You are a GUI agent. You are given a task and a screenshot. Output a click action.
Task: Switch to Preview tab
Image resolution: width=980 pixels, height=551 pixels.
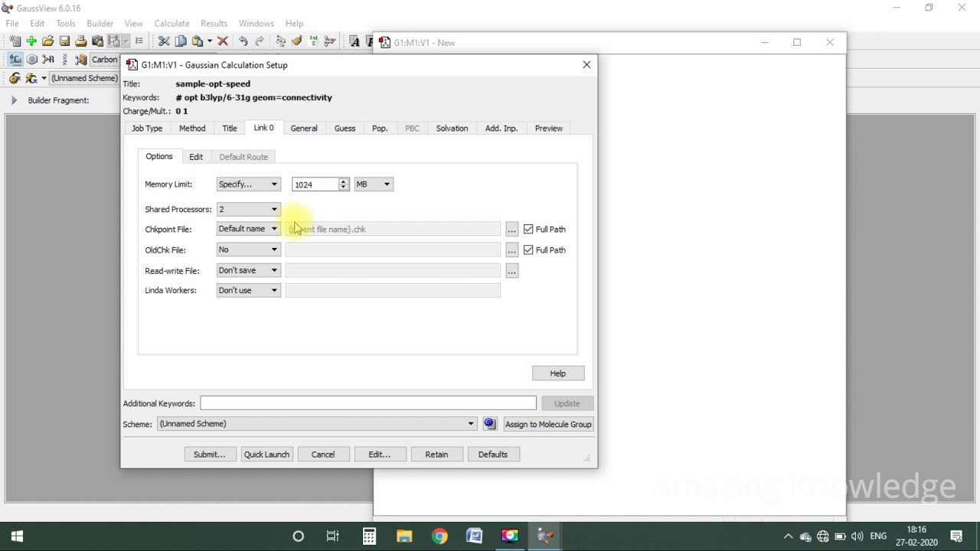click(x=549, y=129)
